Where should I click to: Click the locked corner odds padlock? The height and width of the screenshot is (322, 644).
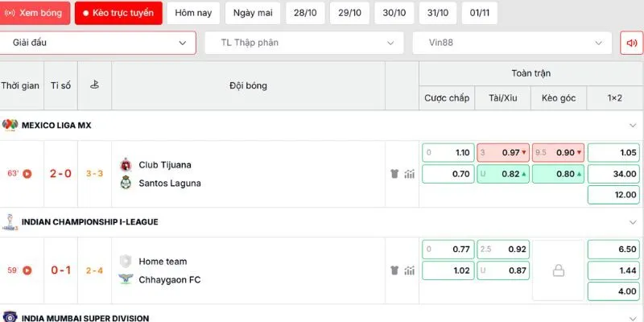tap(558, 270)
